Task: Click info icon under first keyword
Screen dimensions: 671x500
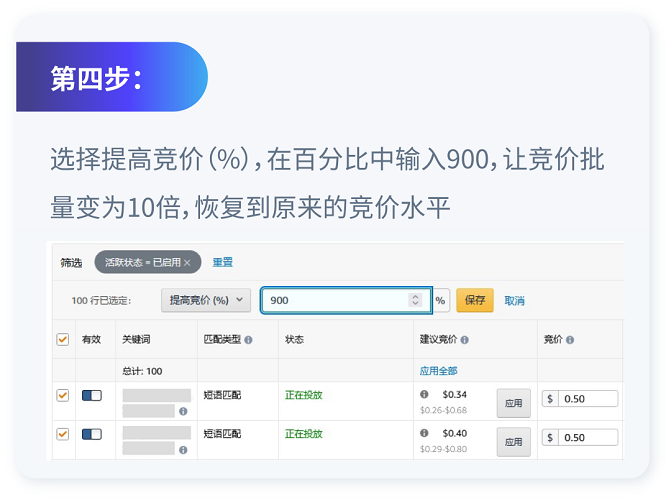Action: click(x=183, y=411)
